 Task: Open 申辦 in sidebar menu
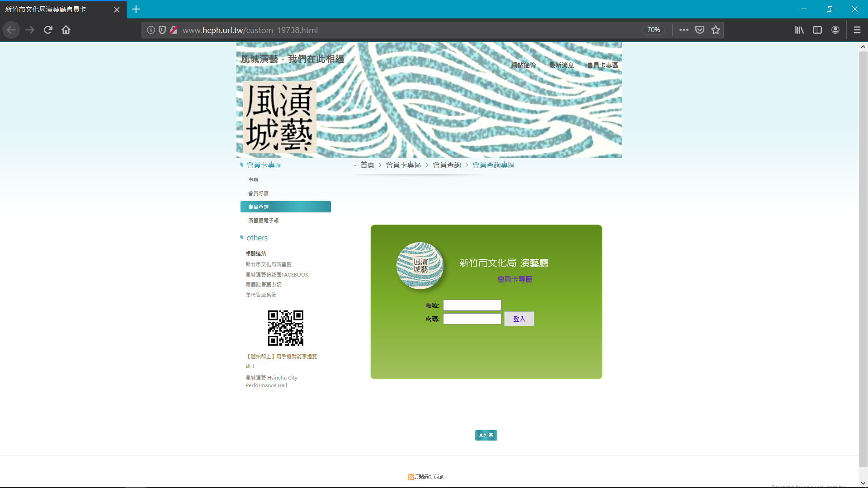(253, 180)
